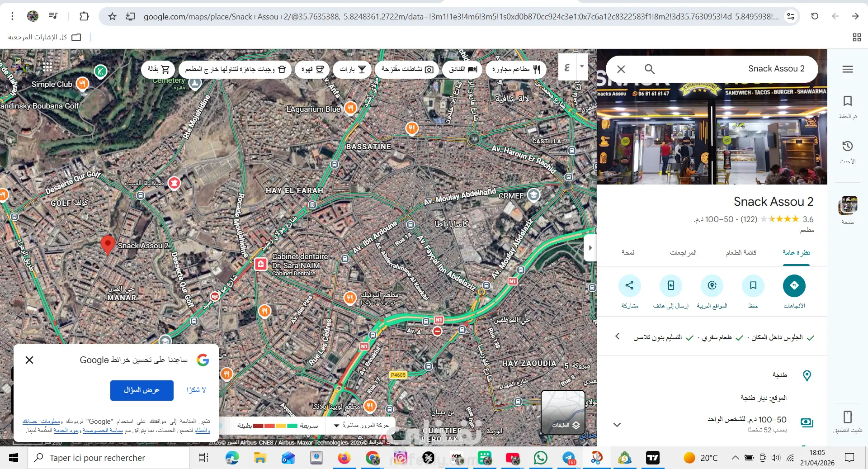Open the Maps hamburger menu
Image resolution: width=868 pixels, height=469 pixels.
click(x=848, y=69)
